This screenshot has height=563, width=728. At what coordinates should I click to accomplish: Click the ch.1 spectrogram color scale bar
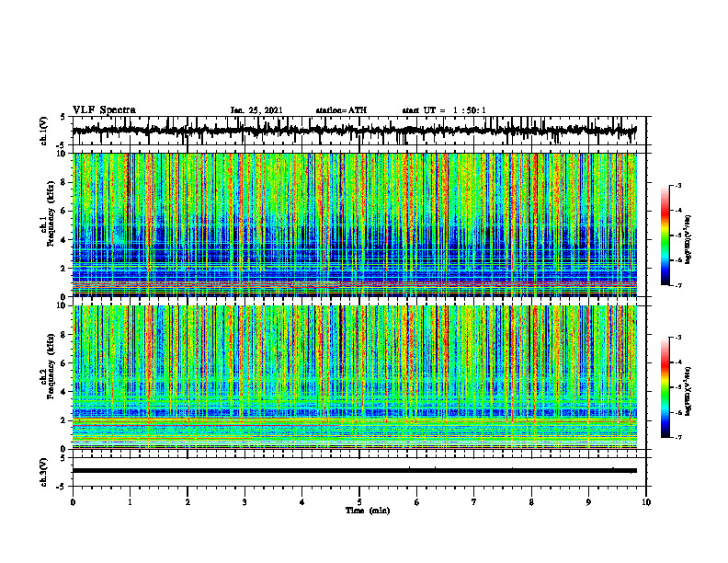click(x=665, y=236)
